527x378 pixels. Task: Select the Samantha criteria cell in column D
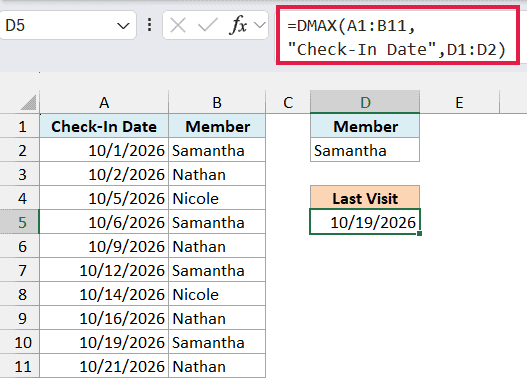[365, 151]
